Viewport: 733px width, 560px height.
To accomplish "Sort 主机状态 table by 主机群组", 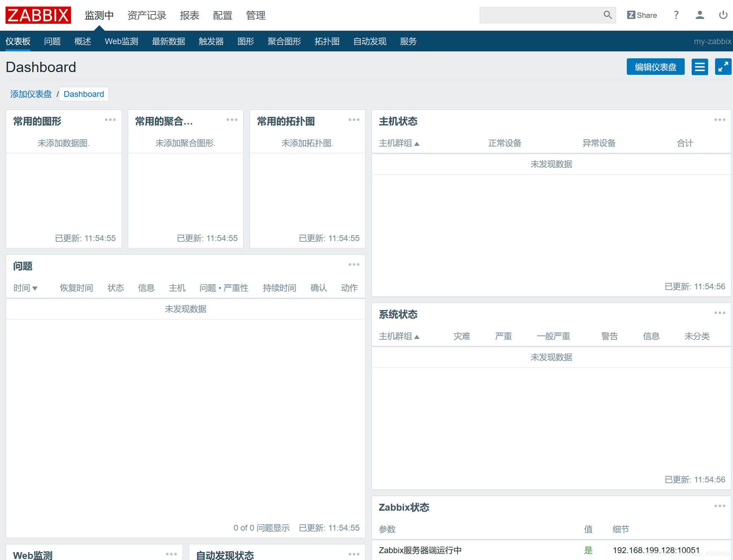I will pyautogui.click(x=399, y=143).
